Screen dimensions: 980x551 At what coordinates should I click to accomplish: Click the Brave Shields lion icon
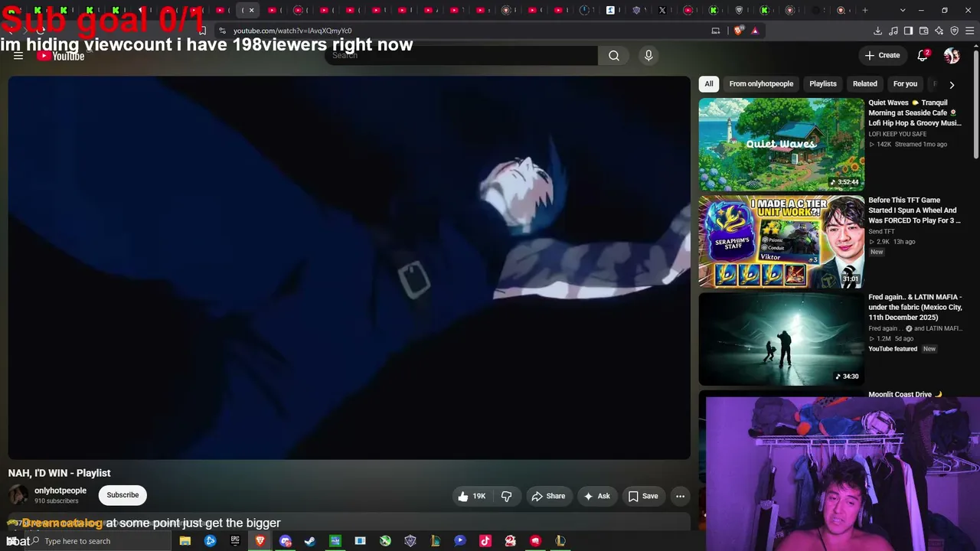click(738, 31)
